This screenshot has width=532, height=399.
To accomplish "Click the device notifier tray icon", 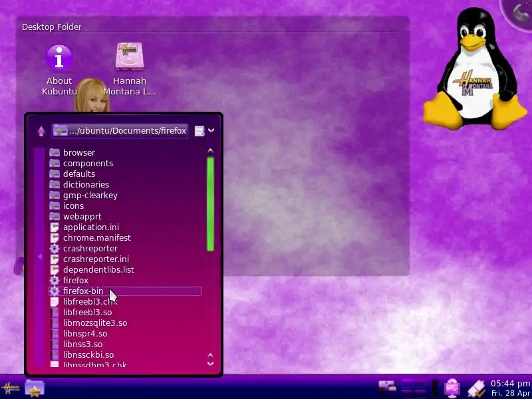I will pyautogui.click(x=387, y=386).
